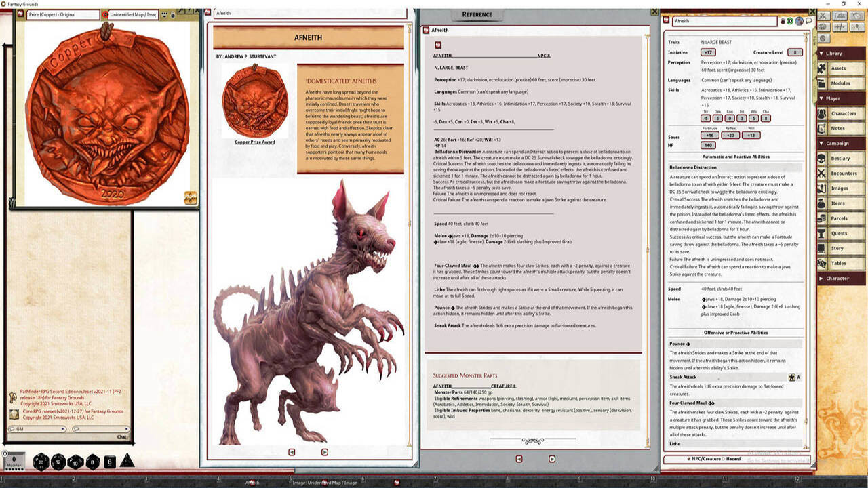The height and width of the screenshot is (488, 868).
Task: Select the d8 die
Action: pyautogui.click(x=92, y=462)
